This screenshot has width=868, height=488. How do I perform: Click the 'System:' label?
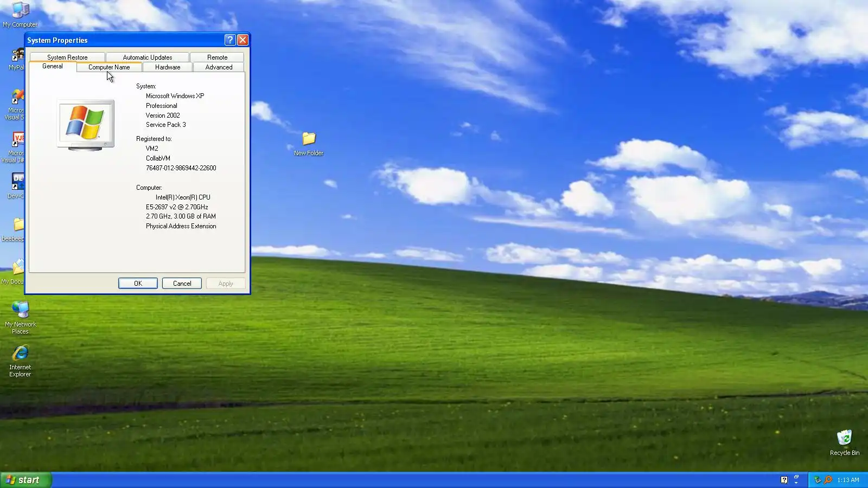(146, 86)
